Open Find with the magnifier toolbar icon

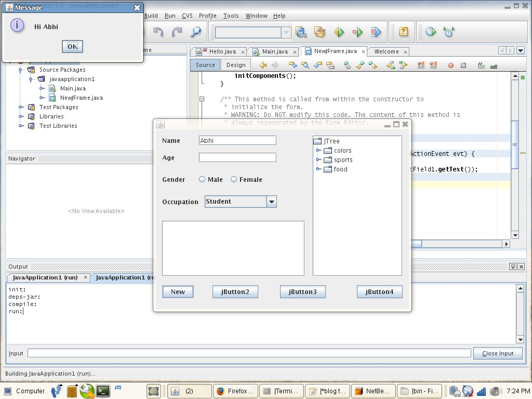tap(196, 32)
